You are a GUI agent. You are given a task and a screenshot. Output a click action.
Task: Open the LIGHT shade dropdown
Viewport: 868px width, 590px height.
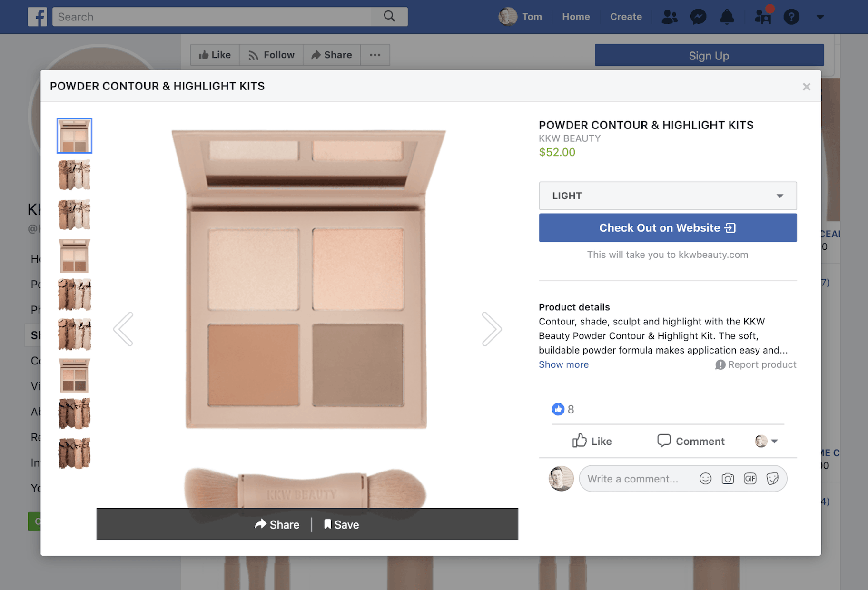click(667, 196)
